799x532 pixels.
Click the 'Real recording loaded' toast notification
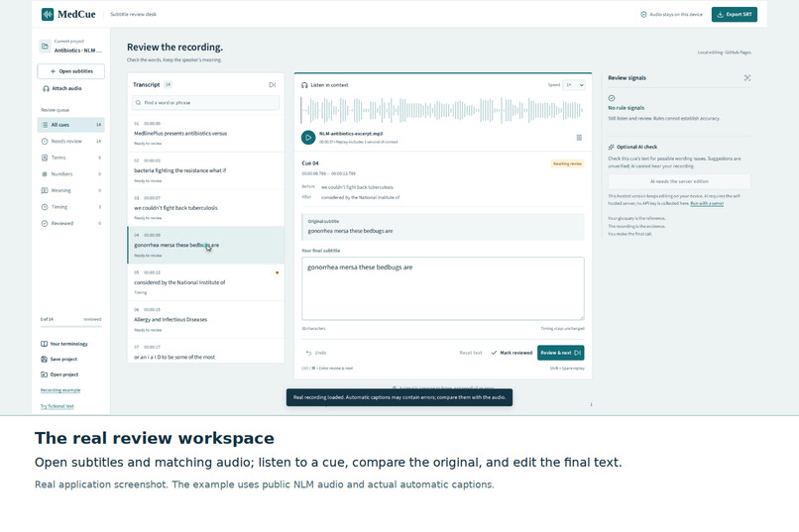[x=399, y=397]
